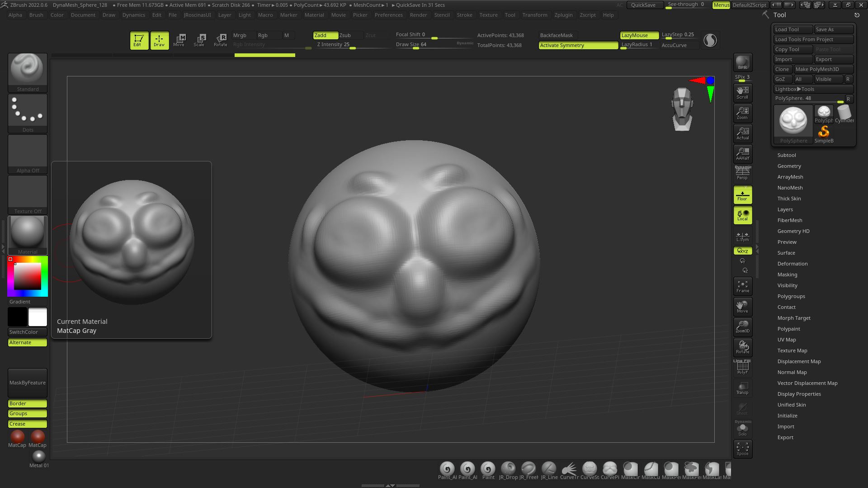The image size is (868, 488).
Task: Expand the Geometry section
Action: click(789, 166)
